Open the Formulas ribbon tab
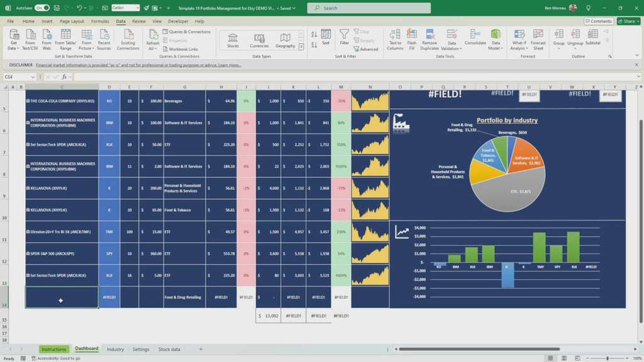Viewport: 644px width, 362px height. coord(100,21)
